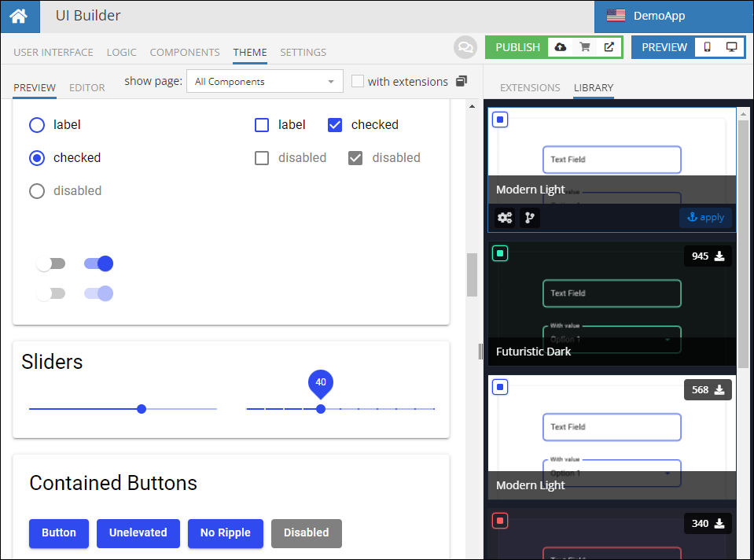This screenshot has height=560, width=754.
Task: Click the continuous slider handle
Action: coord(142,409)
